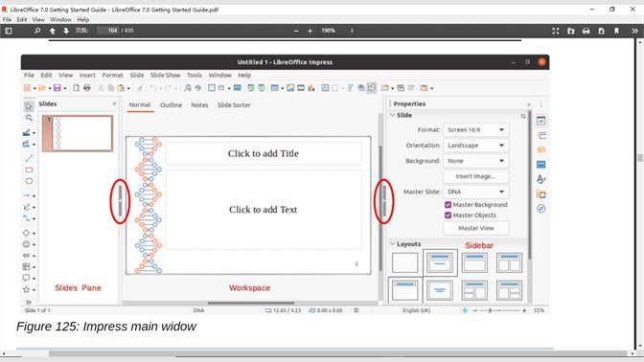
Task: Select the Callout shapes tool
Action: point(26,278)
